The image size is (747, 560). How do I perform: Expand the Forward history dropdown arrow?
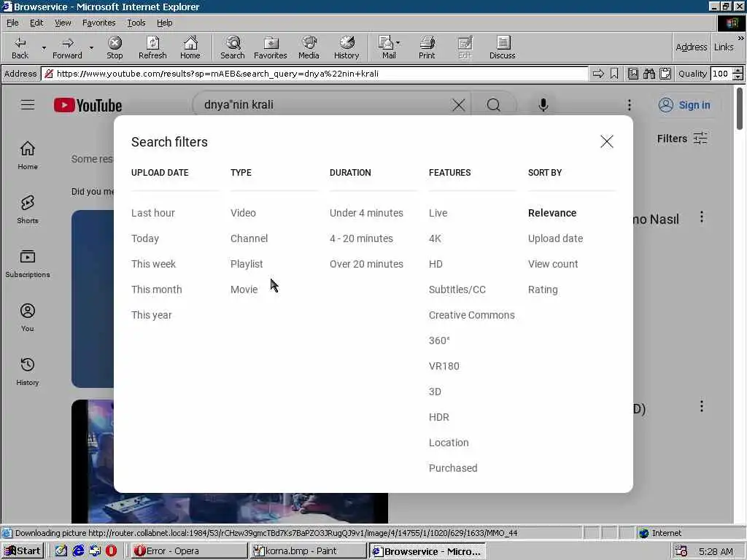coord(91,48)
